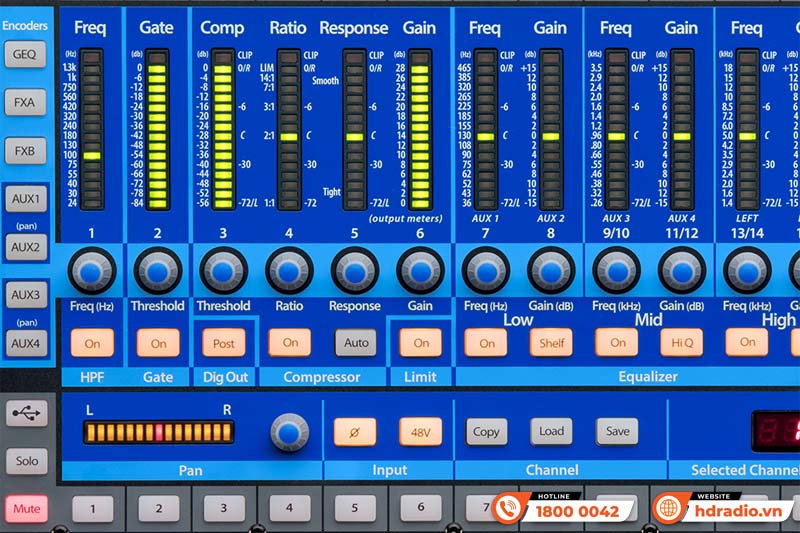The image size is (800, 533).
Task: Toggle the Dig Out Post button
Action: pyautogui.click(x=223, y=343)
